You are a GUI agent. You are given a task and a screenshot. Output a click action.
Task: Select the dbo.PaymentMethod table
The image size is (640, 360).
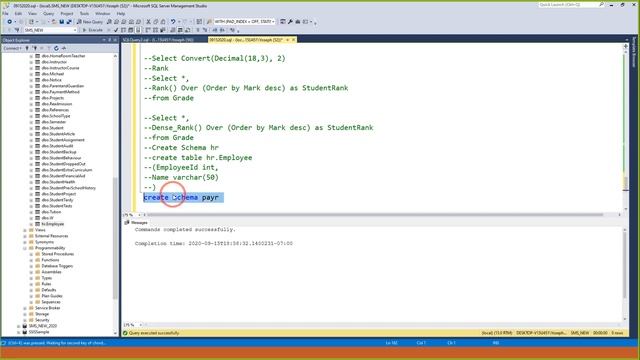60,92
